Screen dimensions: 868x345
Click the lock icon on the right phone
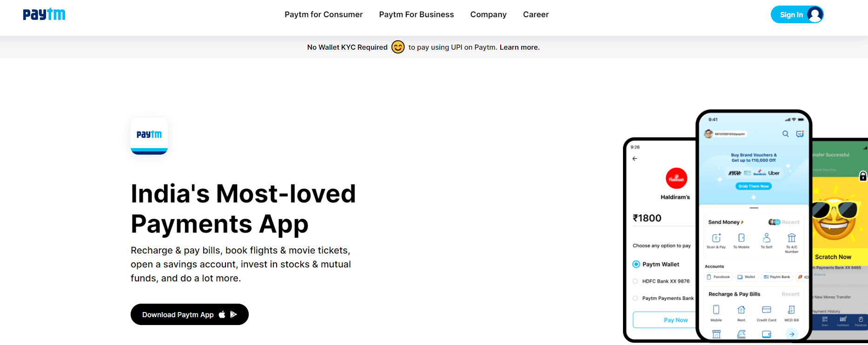863,176
